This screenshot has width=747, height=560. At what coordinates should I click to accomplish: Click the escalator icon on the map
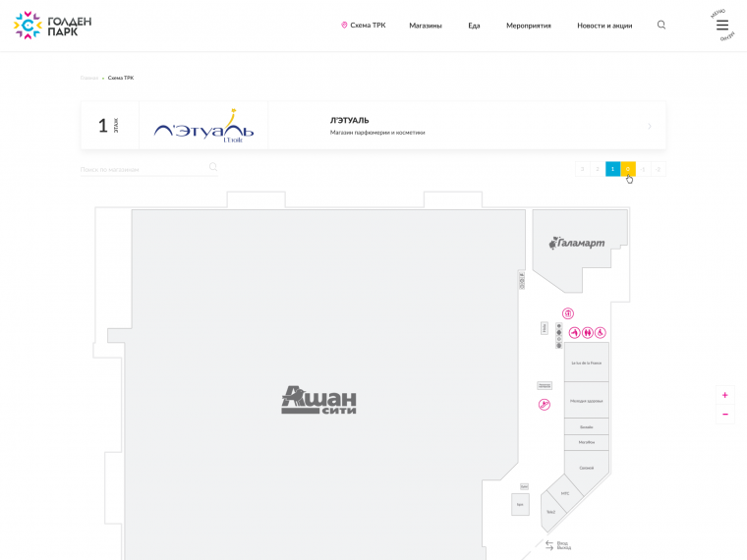pos(545,405)
